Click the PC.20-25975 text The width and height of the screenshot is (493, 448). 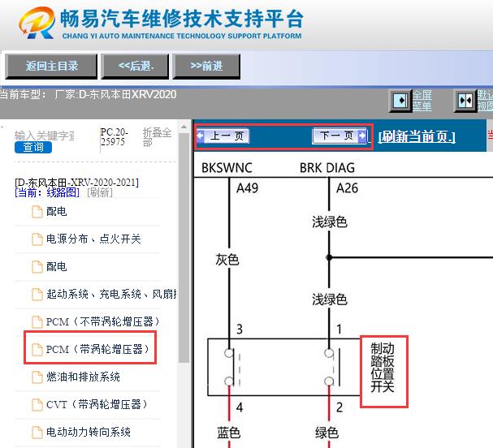click(114, 137)
